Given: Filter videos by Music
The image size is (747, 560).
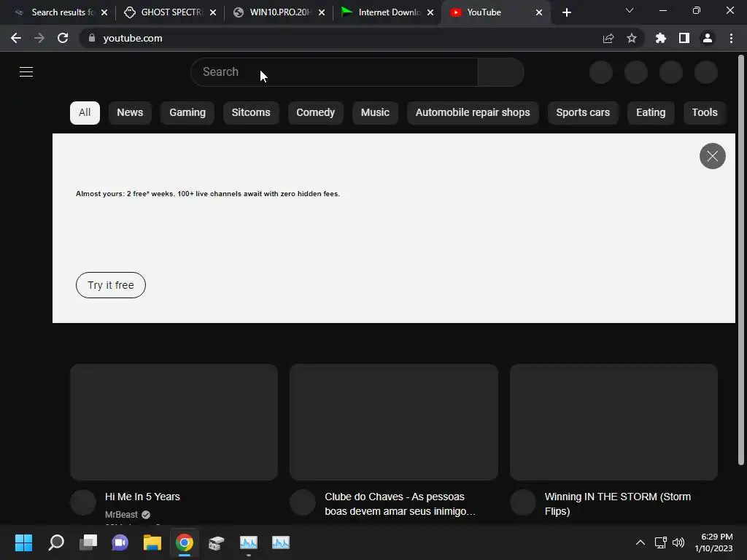Looking at the screenshot, I should tap(375, 113).
